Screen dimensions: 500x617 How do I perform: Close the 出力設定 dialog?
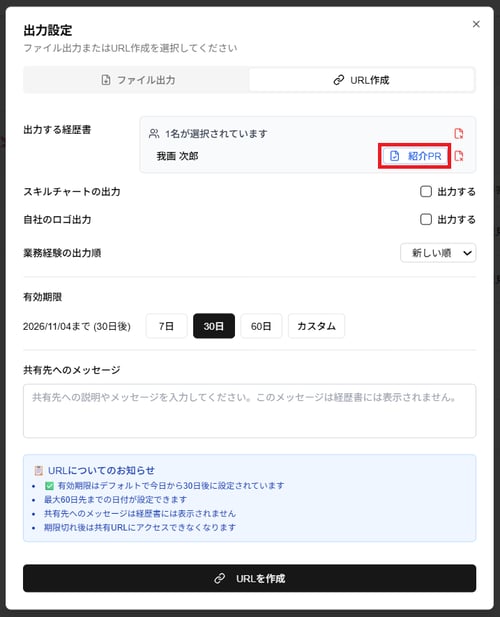pos(476,24)
